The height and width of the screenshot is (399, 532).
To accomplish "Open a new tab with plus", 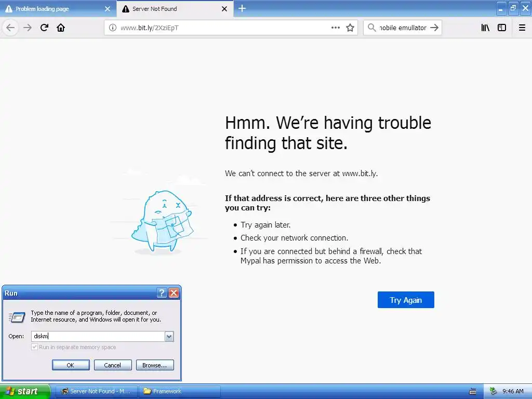I will tap(242, 8).
